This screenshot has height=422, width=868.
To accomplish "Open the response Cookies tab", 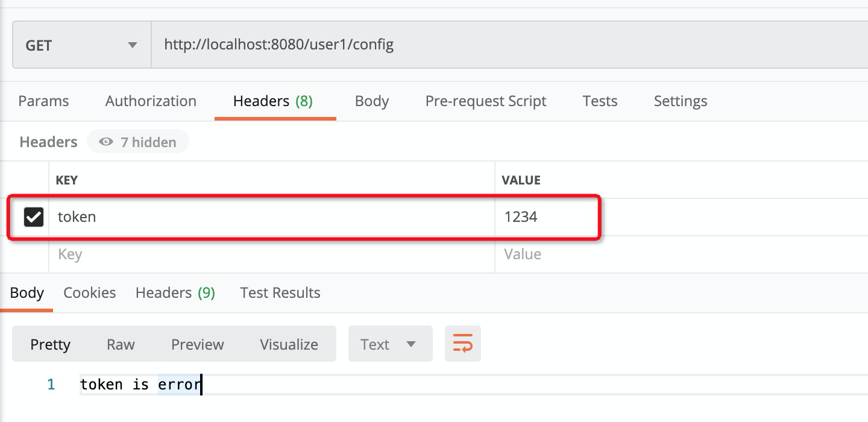I will [89, 293].
